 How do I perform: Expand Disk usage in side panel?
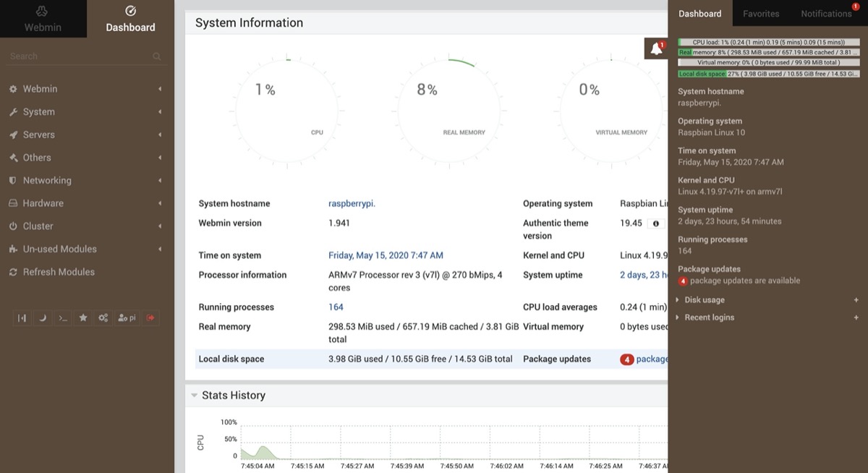705,300
